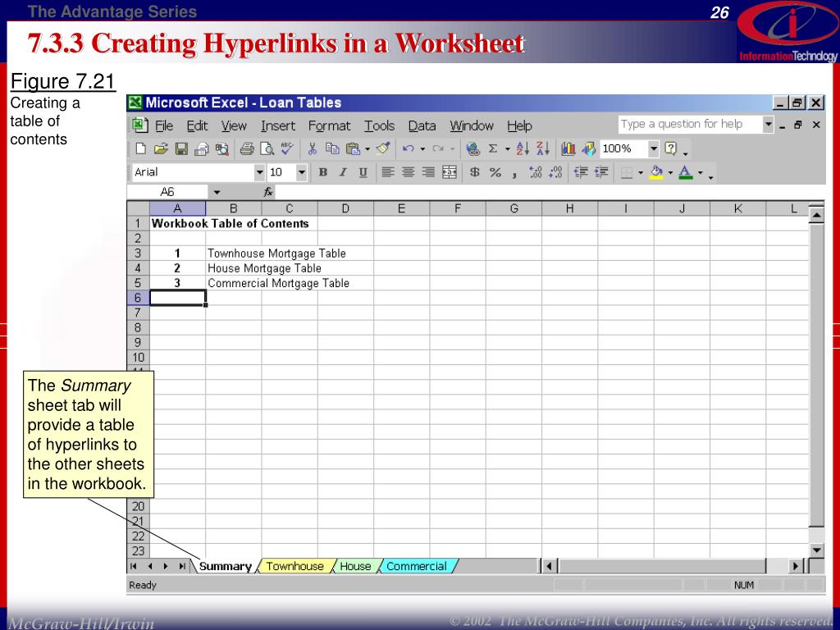840x630 pixels.
Task: Open the Insert menu
Action: (x=278, y=126)
